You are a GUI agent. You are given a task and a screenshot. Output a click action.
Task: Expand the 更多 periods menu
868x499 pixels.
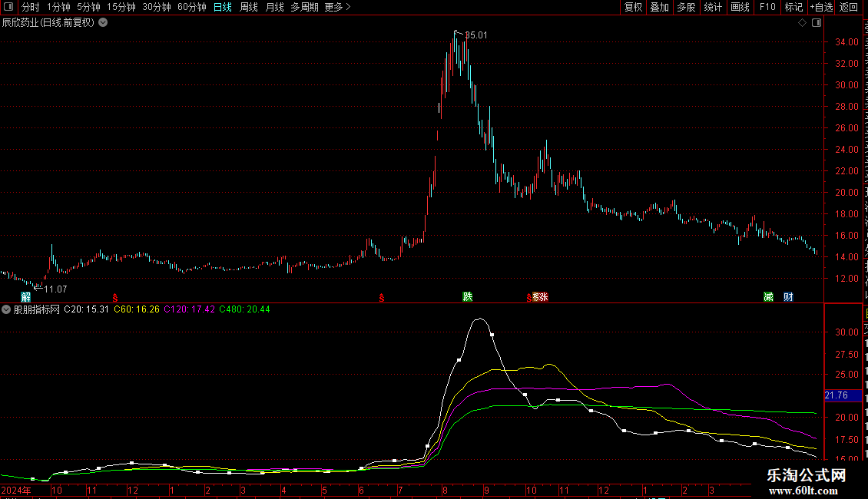click(338, 7)
